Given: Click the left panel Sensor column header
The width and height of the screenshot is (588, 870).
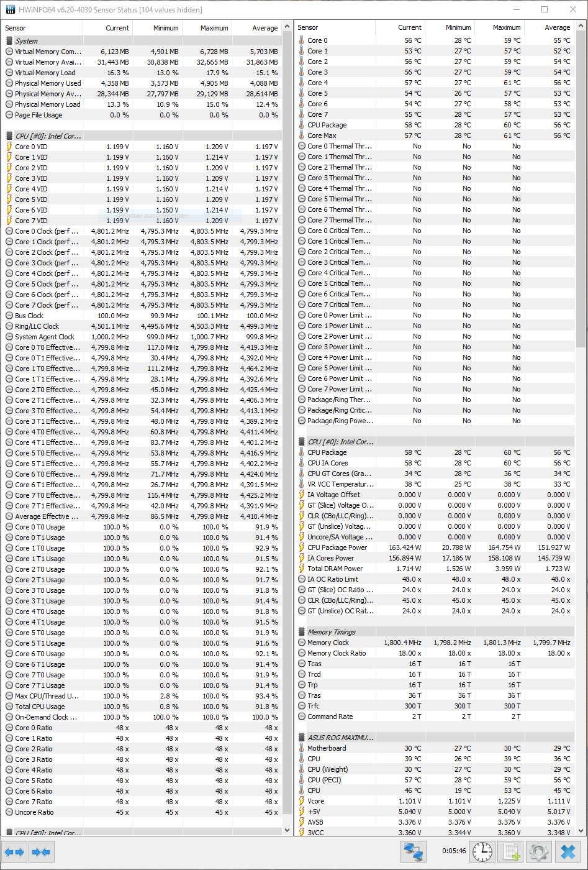Looking at the screenshot, I should coord(42,28).
